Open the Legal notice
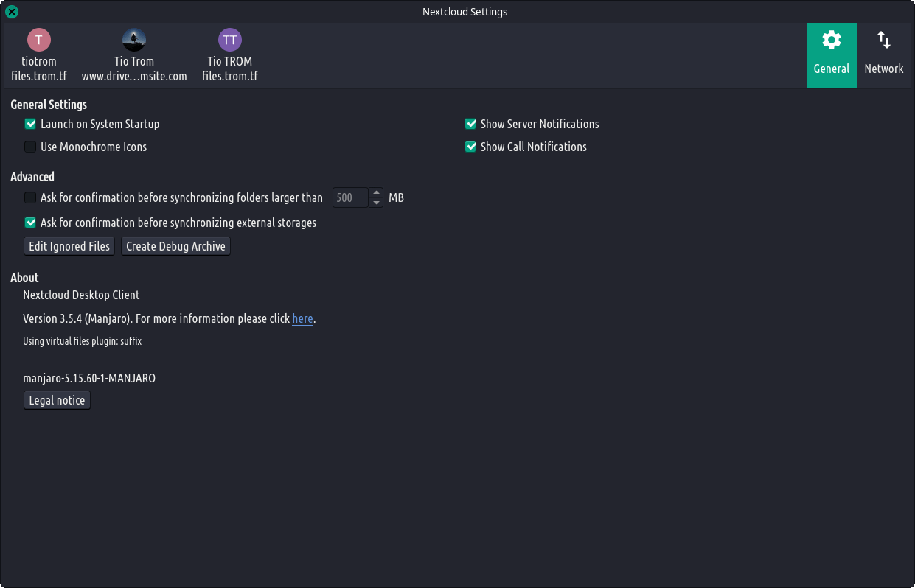915x588 pixels. coord(58,401)
